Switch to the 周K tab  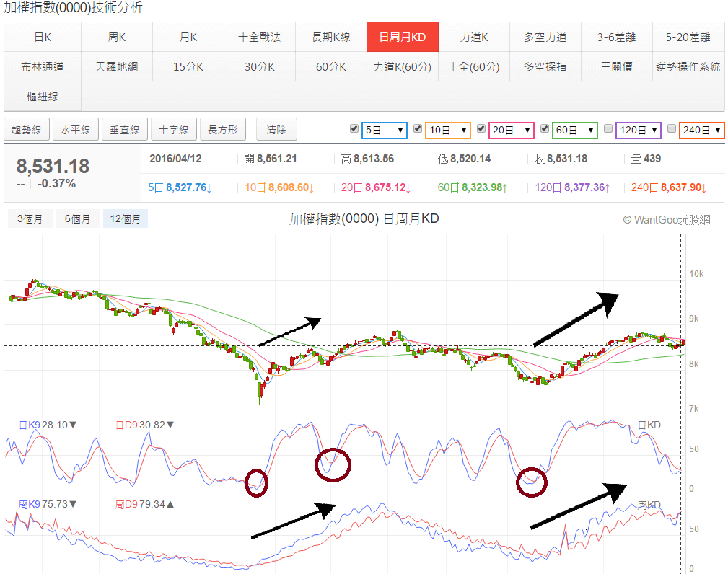click(117, 37)
